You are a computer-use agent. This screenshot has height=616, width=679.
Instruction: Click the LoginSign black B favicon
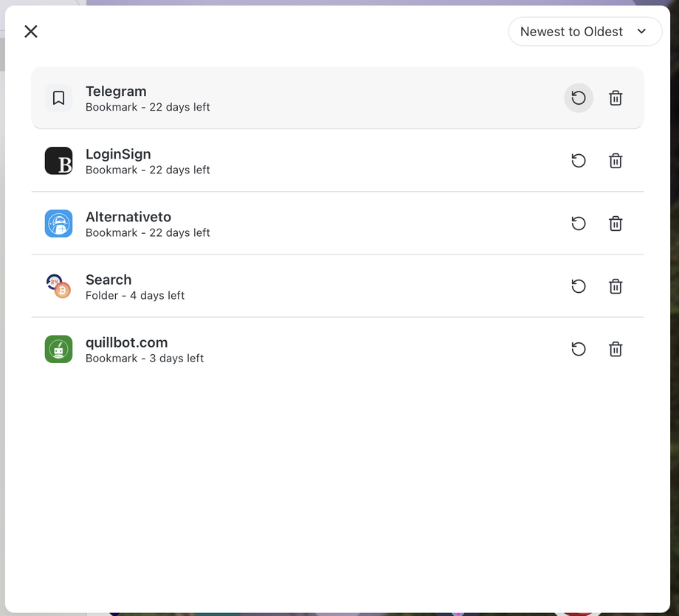(x=58, y=161)
